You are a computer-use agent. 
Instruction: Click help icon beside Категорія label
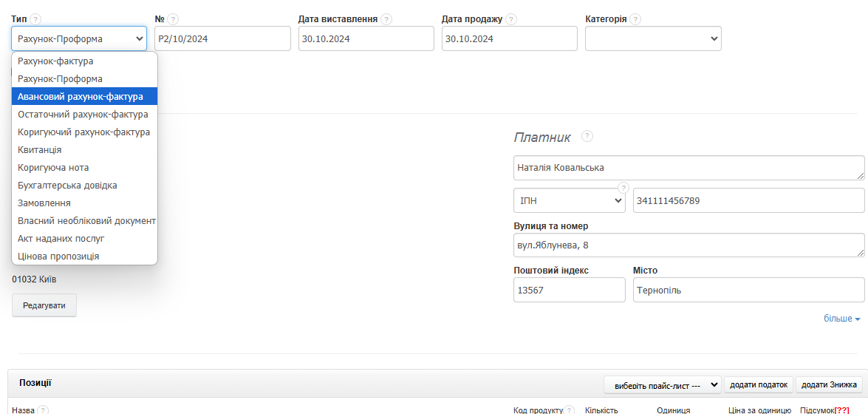(x=635, y=19)
